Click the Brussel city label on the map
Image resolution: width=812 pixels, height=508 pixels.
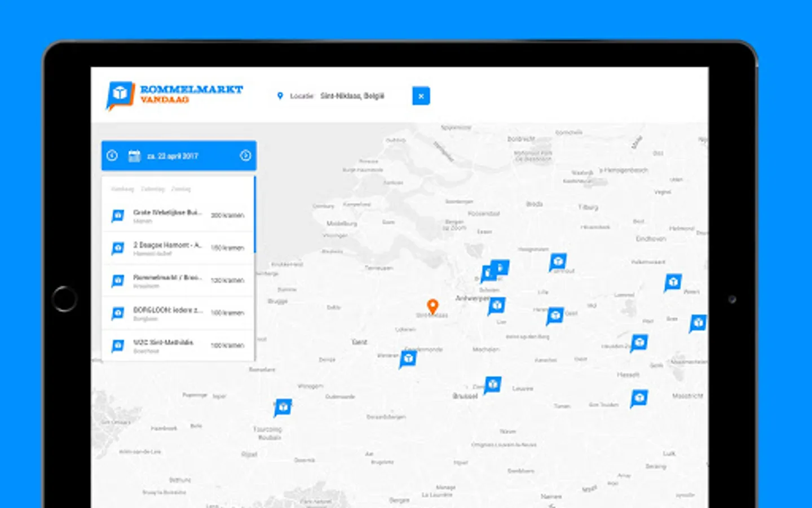point(465,396)
